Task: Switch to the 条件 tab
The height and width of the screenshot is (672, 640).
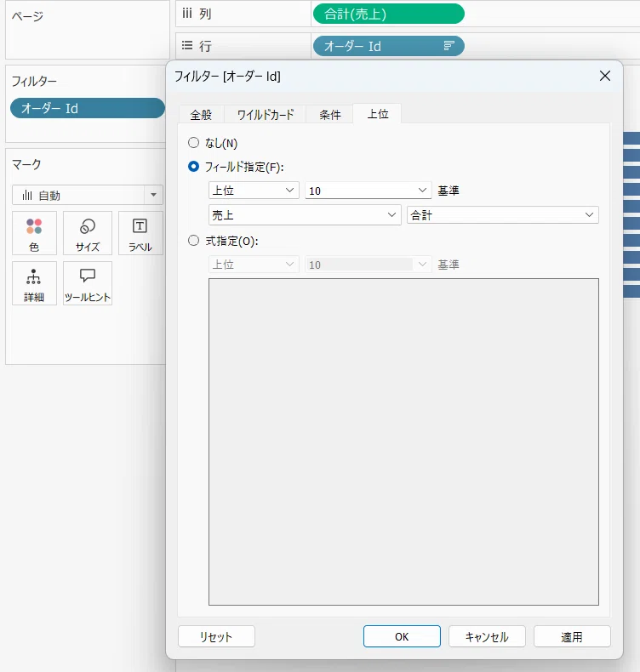Action: point(329,115)
